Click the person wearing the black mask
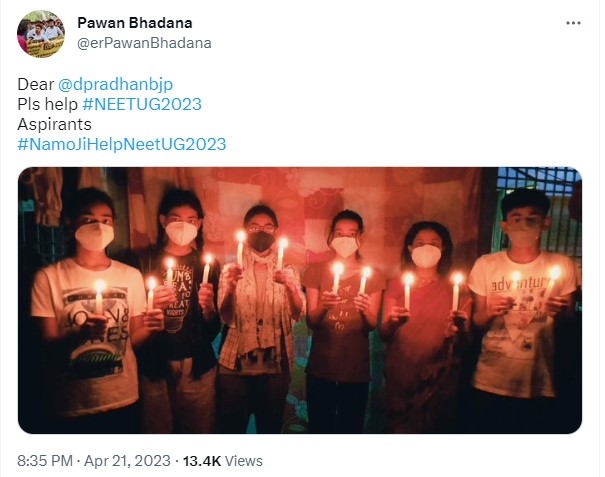The image size is (605, 477). click(x=259, y=309)
